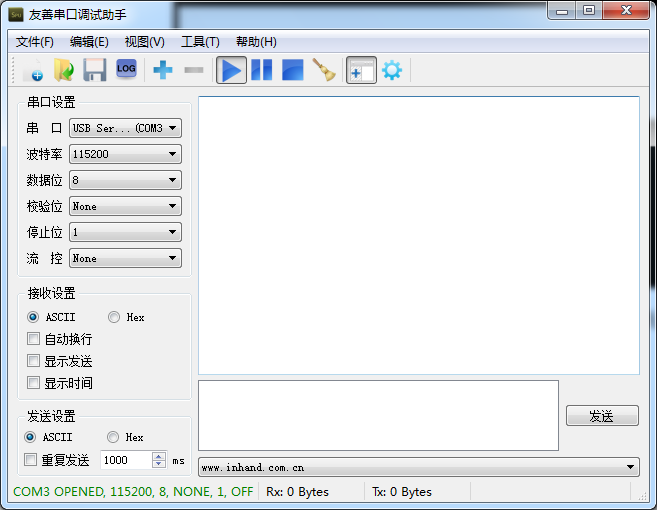Expand the 串口 COM3 port dropdown
The width and height of the screenshot is (657, 510).
coord(125,128)
